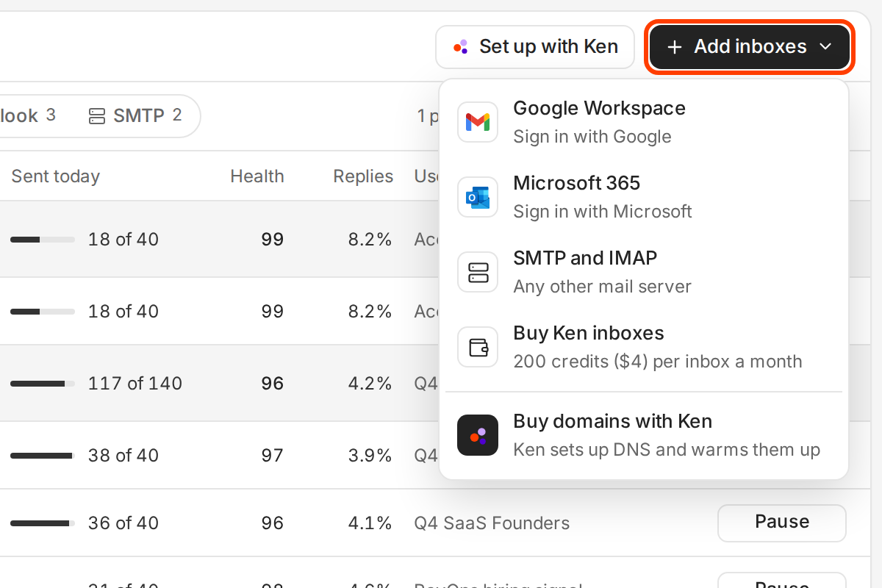Click the 4.2% replies cell
This screenshot has height=588, width=882.
tap(370, 384)
